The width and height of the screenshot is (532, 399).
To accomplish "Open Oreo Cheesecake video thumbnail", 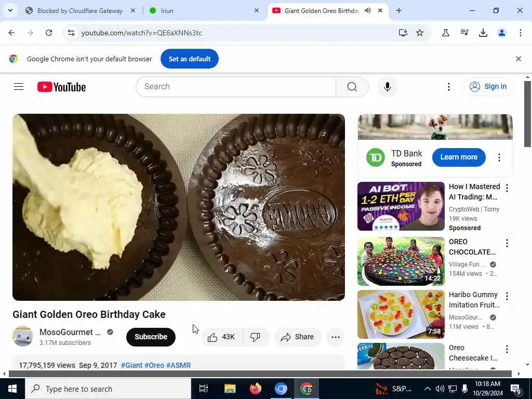I will click(401, 356).
